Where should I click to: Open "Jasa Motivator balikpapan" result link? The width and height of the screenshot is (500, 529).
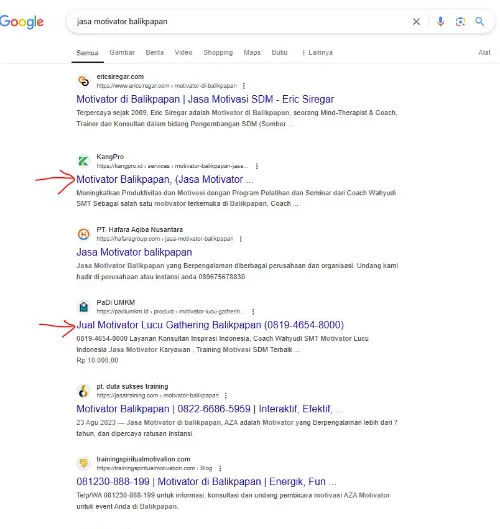pos(134,252)
